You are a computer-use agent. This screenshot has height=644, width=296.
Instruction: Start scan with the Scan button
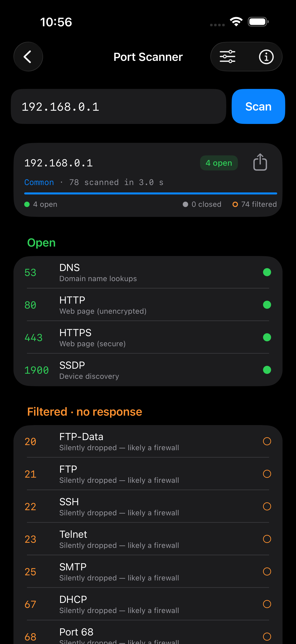(258, 106)
